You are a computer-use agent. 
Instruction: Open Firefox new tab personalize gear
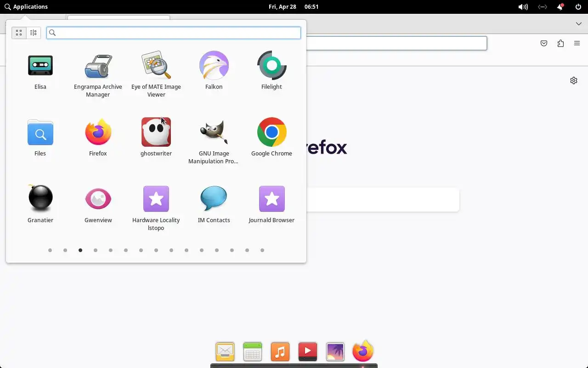(574, 80)
